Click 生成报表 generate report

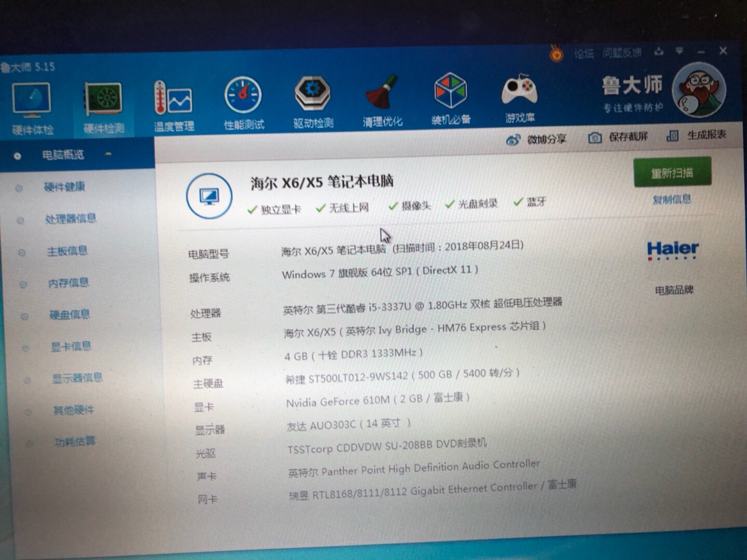point(697,136)
